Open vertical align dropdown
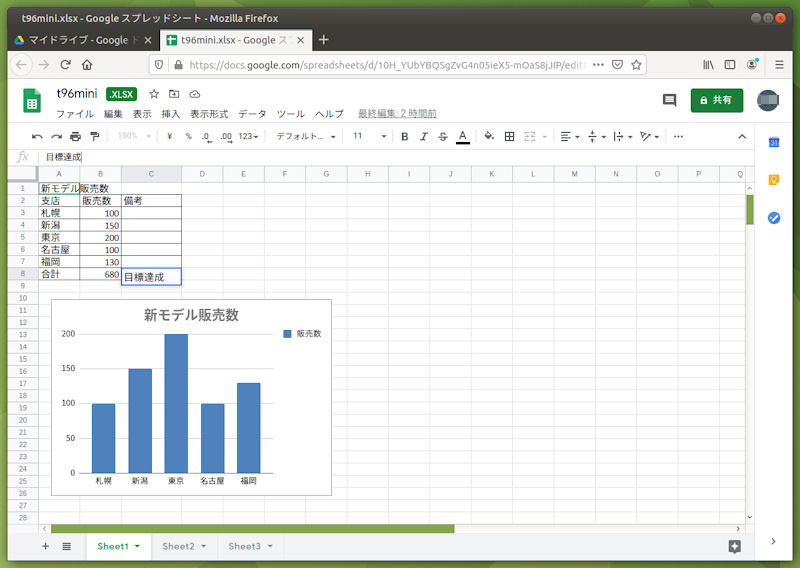The image size is (800, 568). pyautogui.click(x=596, y=136)
